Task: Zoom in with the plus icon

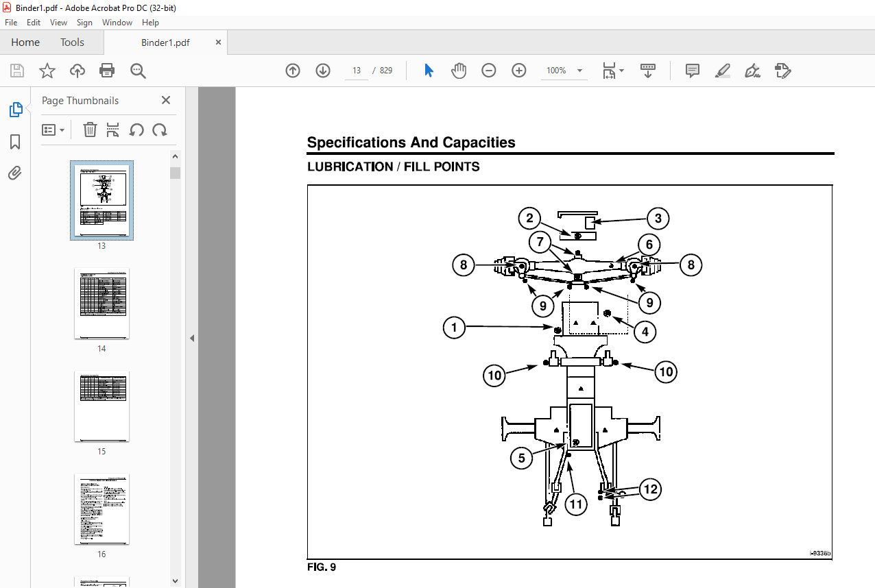Action: point(519,71)
